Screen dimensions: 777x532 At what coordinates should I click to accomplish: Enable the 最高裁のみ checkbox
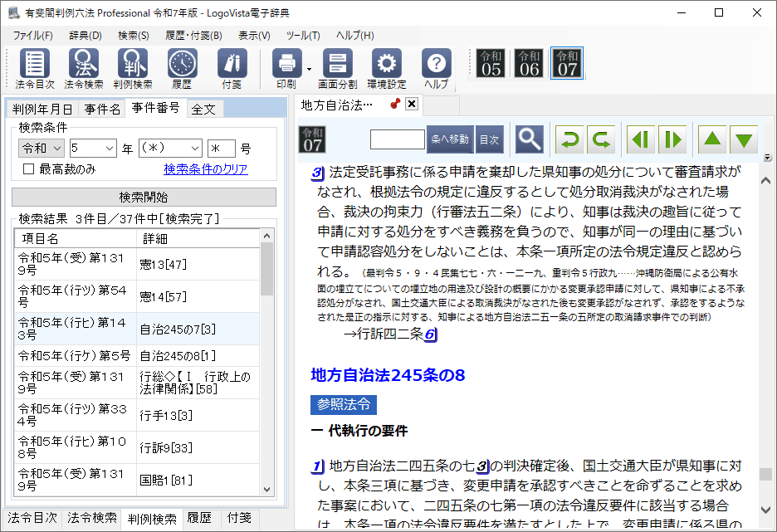click(x=29, y=169)
